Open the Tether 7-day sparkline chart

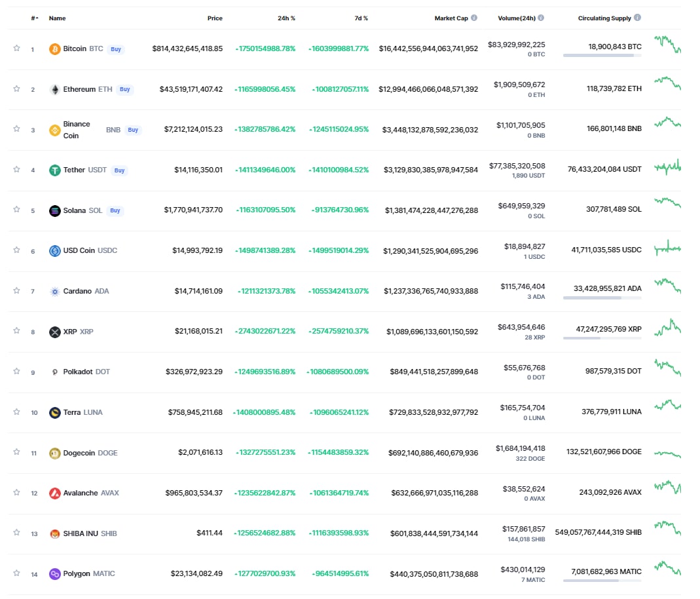pyautogui.click(x=667, y=168)
